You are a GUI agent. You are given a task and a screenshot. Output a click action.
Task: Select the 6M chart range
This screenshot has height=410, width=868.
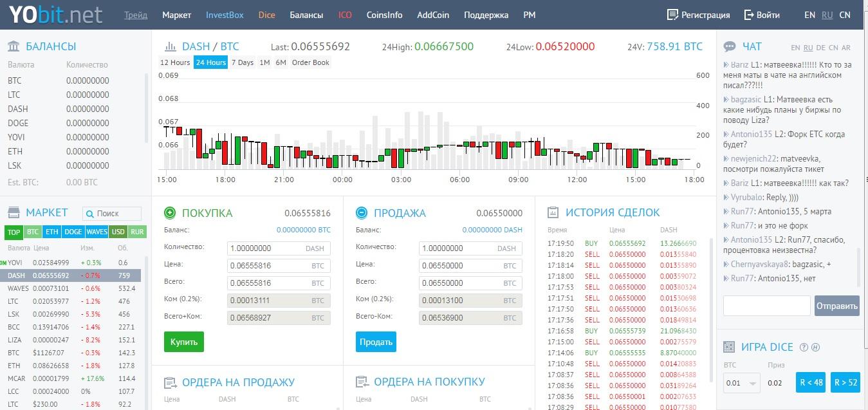coord(281,62)
